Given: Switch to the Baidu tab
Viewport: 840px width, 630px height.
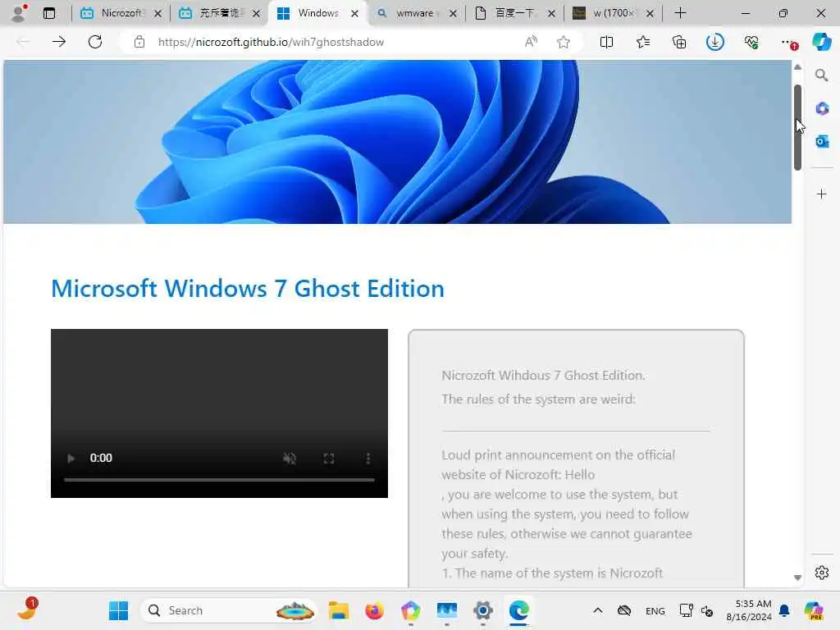Looking at the screenshot, I should click(x=515, y=13).
